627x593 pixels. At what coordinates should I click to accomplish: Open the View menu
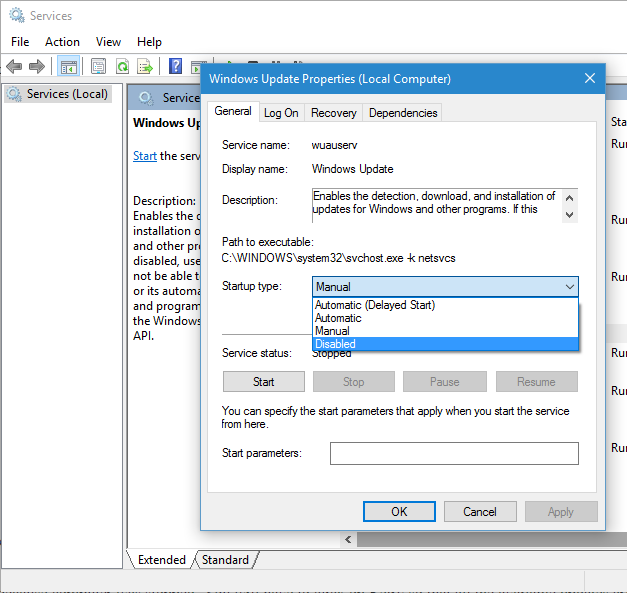pyautogui.click(x=108, y=42)
